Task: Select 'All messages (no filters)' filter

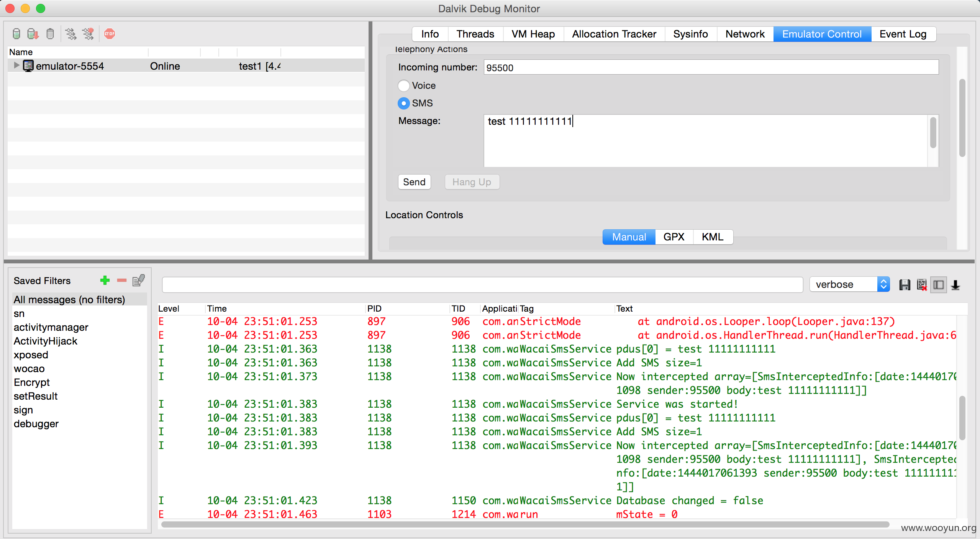Action: coord(80,299)
